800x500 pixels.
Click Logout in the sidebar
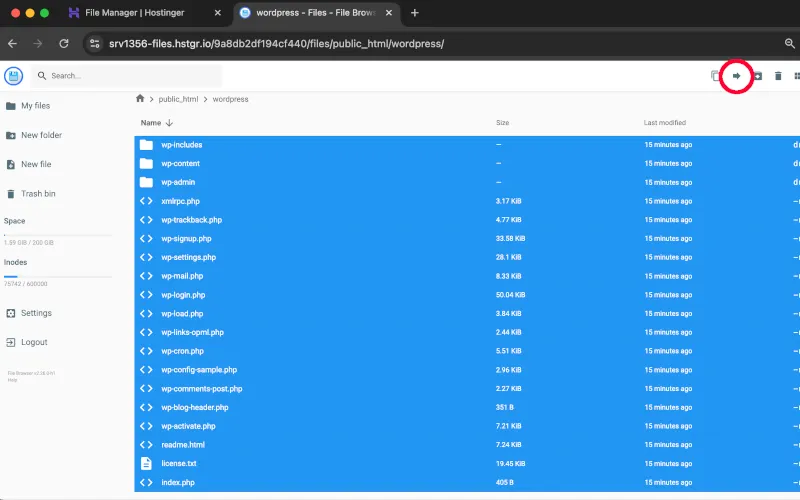click(x=27, y=342)
